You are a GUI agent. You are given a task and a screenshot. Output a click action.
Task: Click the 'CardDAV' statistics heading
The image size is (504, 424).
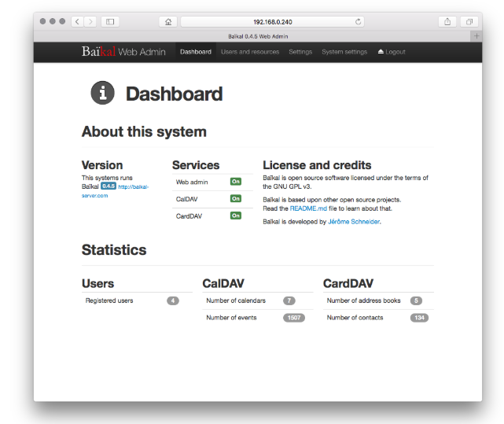[x=348, y=283]
